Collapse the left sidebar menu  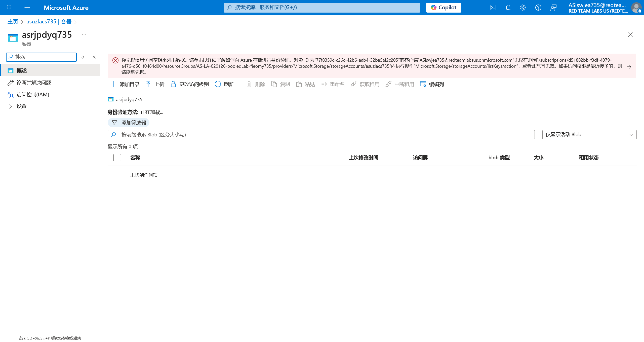pos(94,57)
